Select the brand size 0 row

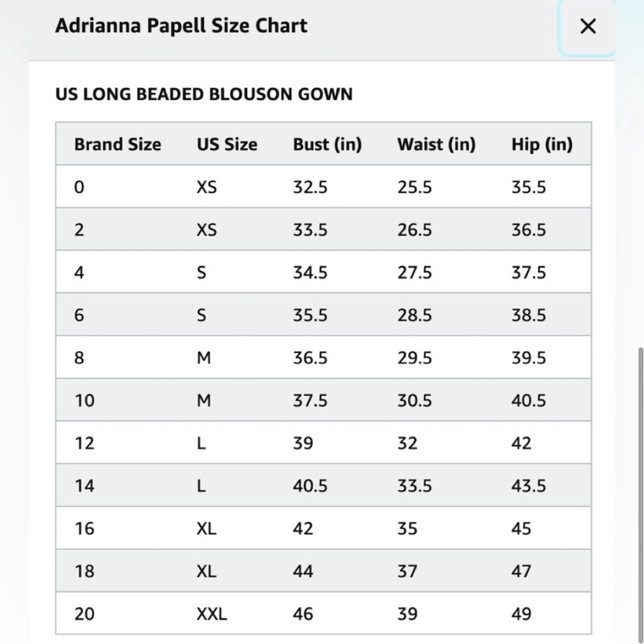pos(323,187)
